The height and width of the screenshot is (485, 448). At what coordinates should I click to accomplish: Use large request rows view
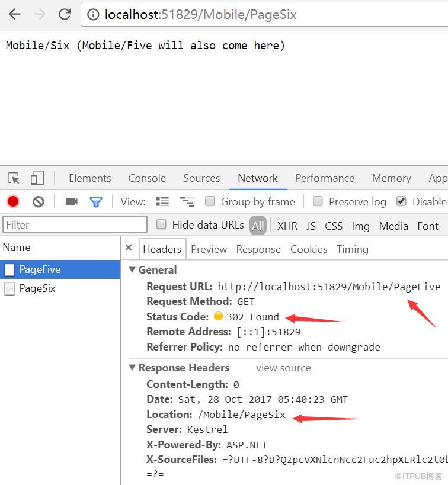(162, 202)
